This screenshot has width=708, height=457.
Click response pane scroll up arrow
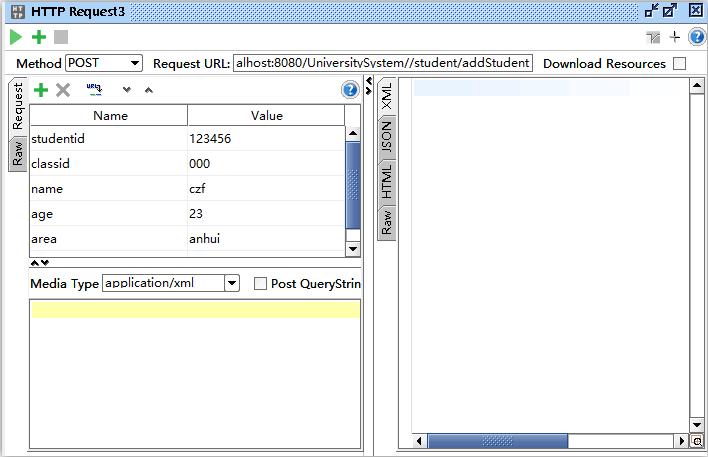(697, 85)
